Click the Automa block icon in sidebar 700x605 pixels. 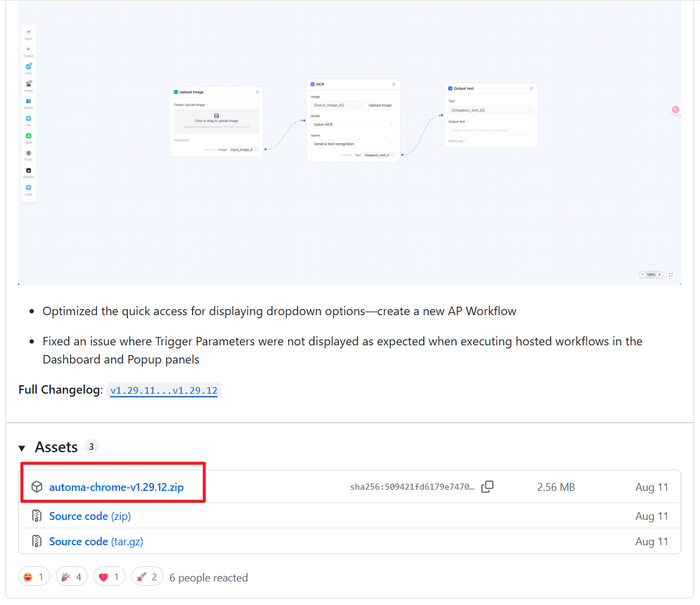28,171
